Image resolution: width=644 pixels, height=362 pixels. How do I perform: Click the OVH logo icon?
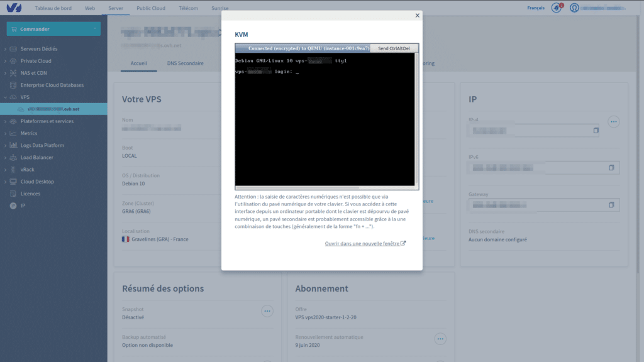coord(14,8)
